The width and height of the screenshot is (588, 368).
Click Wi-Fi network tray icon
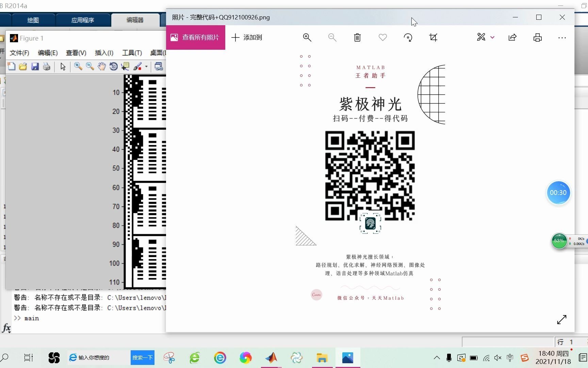[486, 358]
